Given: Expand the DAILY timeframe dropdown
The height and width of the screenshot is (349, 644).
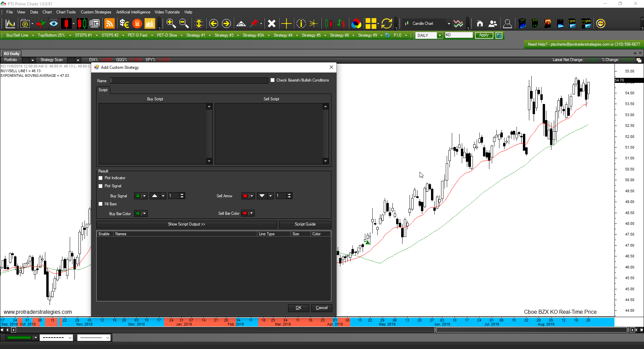Looking at the screenshot, I should (439, 36).
